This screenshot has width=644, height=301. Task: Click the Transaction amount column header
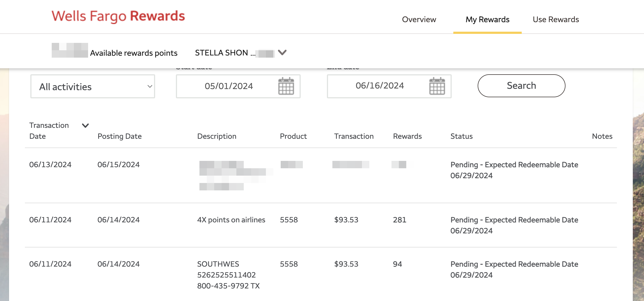coord(354,136)
